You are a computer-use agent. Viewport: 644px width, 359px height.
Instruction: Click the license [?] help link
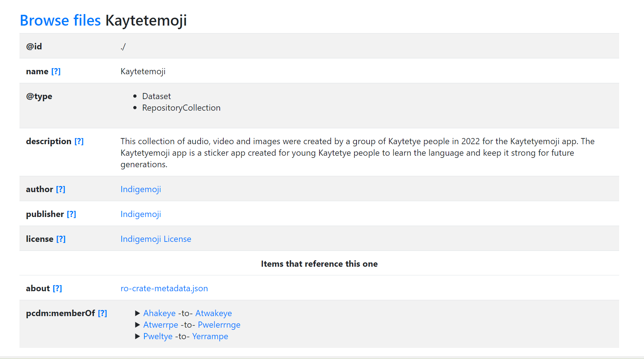point(61,239)
